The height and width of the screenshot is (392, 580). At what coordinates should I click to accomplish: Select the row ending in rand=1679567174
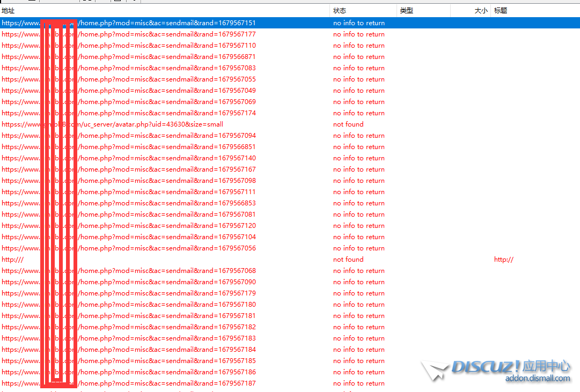[x=166, y=113]
